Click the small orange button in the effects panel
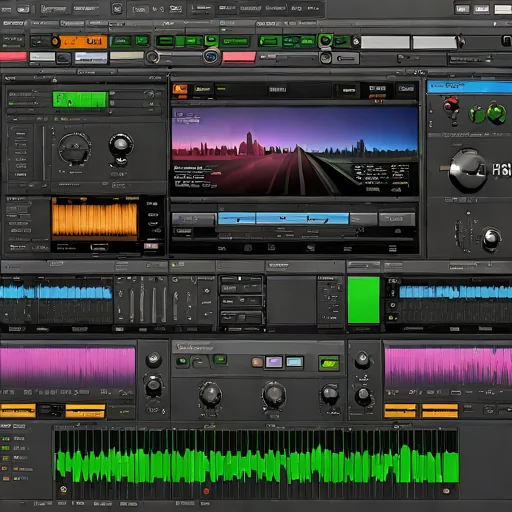The width and height of the screenshot is (512, 512). tap(257, 362)
